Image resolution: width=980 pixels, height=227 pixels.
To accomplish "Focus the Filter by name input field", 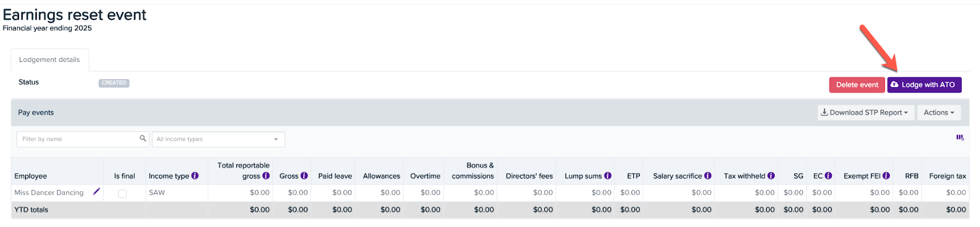I will [x=78, y=139].
